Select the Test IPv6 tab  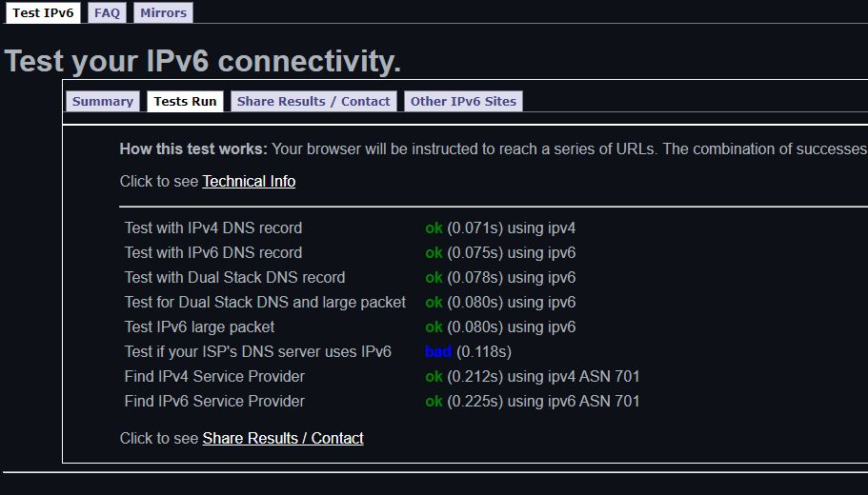pyautogui.click(x=43, y=12)
